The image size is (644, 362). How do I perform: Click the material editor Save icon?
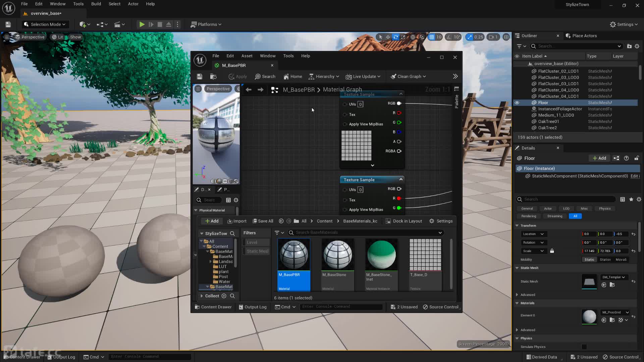200,76
